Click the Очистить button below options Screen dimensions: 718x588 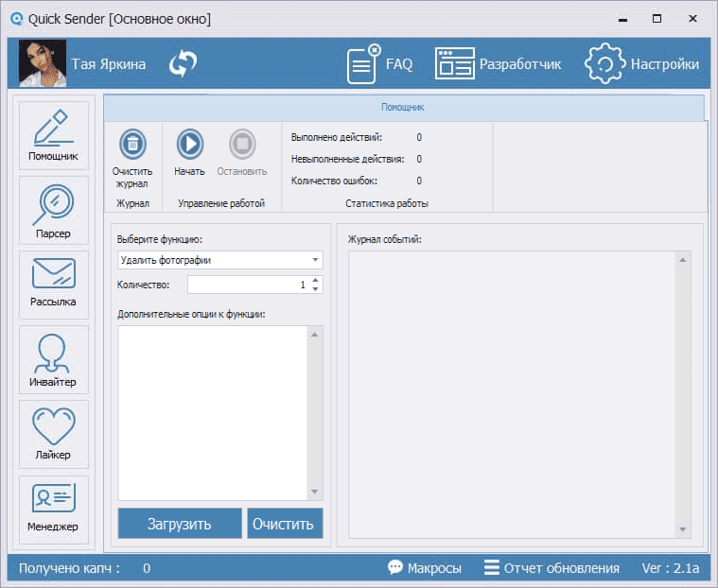pyautogui.click(x=285, y=524)
